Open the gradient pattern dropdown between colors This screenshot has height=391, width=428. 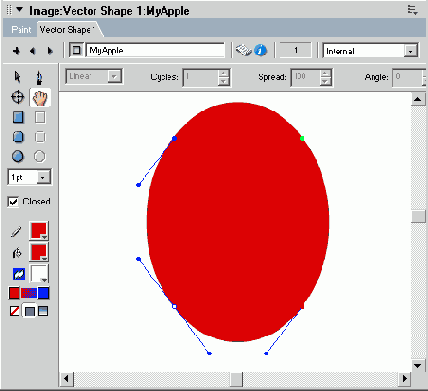29,293
